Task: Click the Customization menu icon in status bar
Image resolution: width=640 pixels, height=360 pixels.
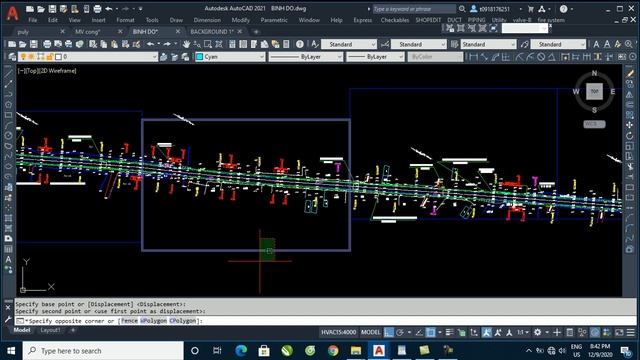Action: pyautogui.click(x=631, y=332)
